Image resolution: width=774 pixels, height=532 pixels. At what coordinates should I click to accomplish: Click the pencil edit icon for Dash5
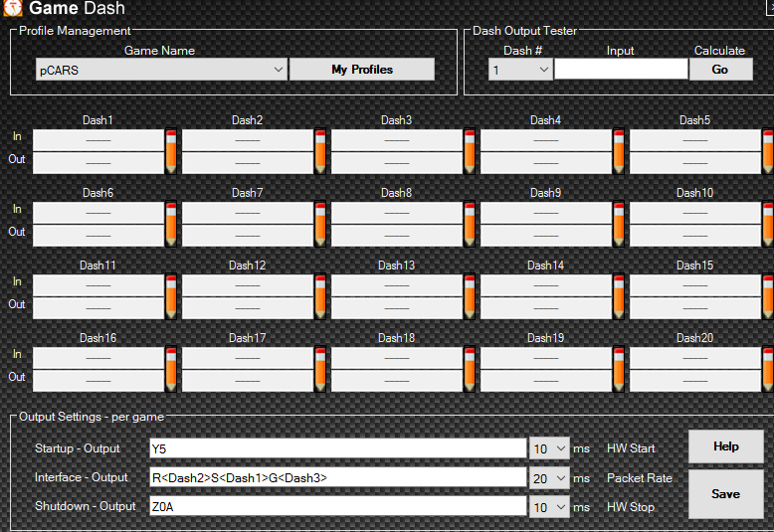(768, 151)
